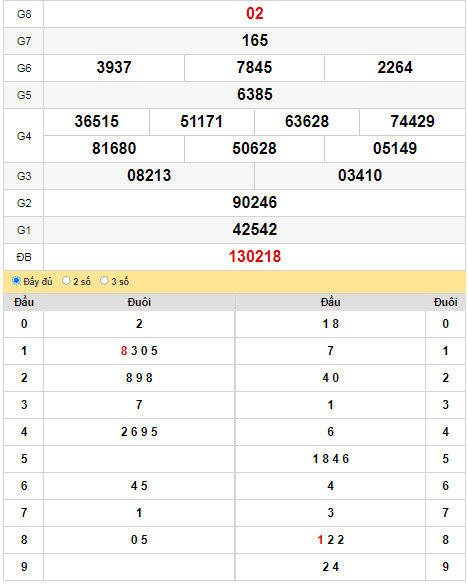Select the "2 số" radio option
Image resolution: width=468 pixels, height=584 pixels.
tap(66, 280)
